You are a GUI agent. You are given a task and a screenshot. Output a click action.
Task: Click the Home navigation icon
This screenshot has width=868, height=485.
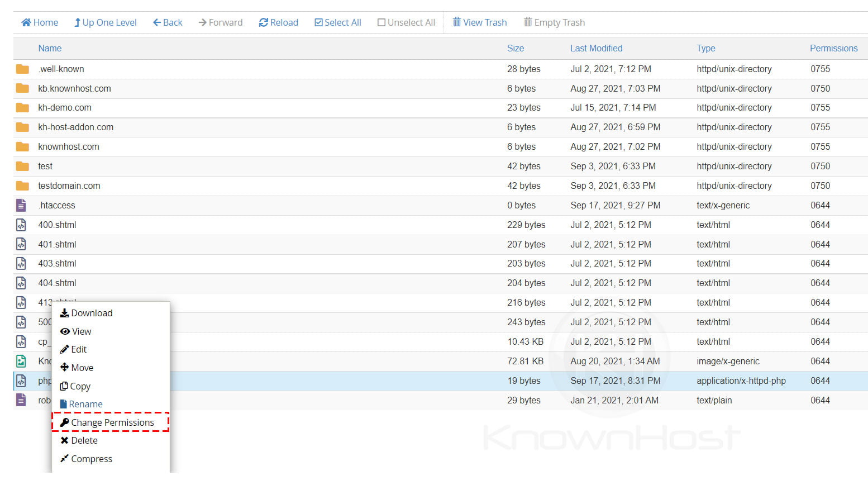[26, 22]
